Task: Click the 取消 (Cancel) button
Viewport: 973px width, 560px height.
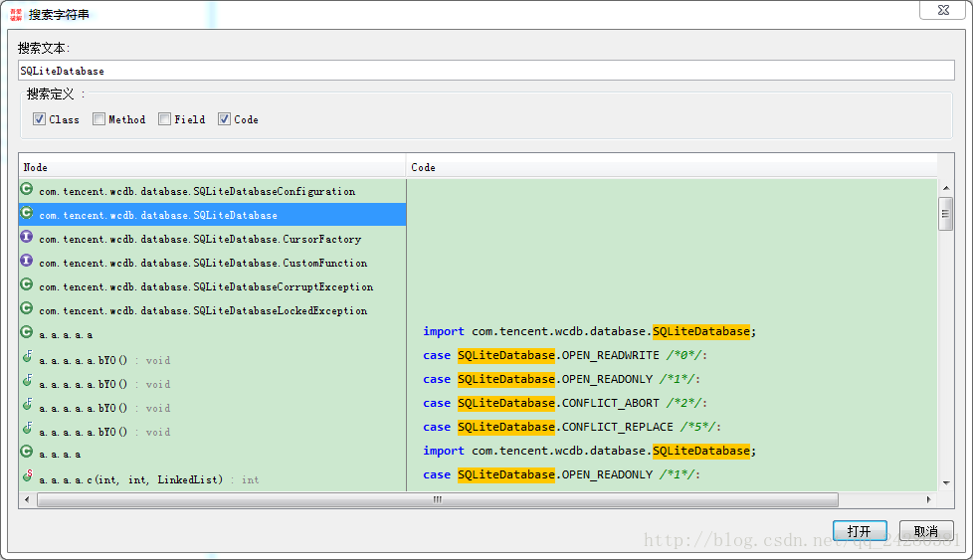Action: coord(926,531)
